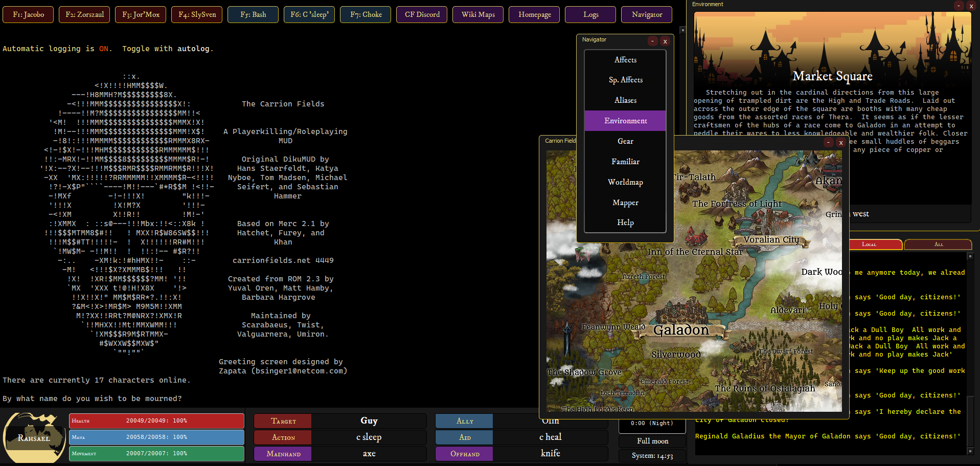Switch to the All chat tab
This screenshot has height=466, width=980.
coord(939,245)
